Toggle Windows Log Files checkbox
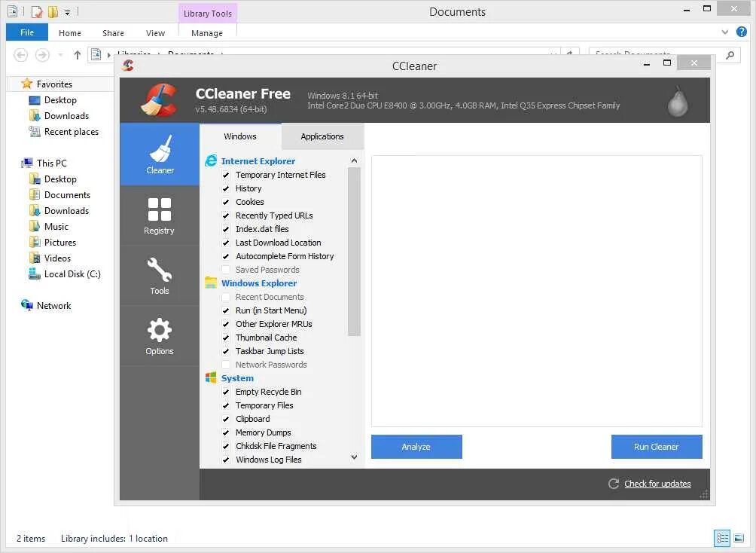756x553 pixels. (x=226, y=460)
